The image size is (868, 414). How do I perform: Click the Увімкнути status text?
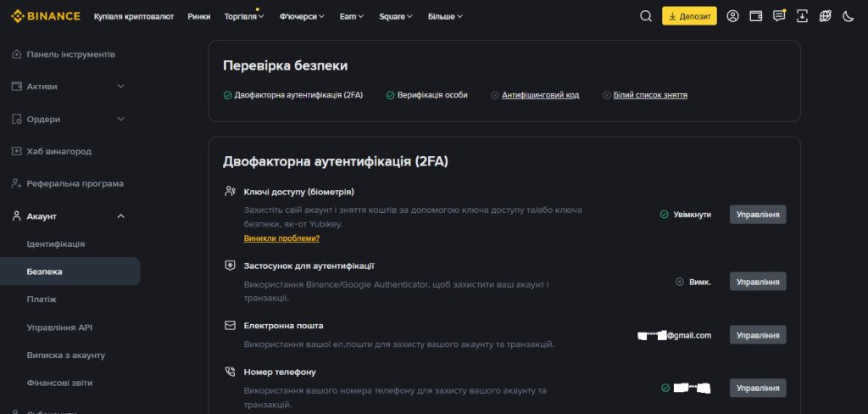(x=692, y=215)
